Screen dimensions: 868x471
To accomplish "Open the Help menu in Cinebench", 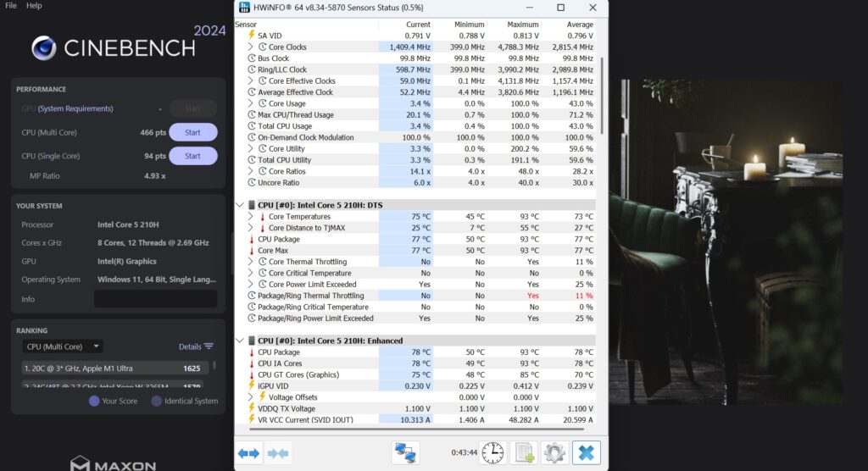I will (x=34, y=6).
